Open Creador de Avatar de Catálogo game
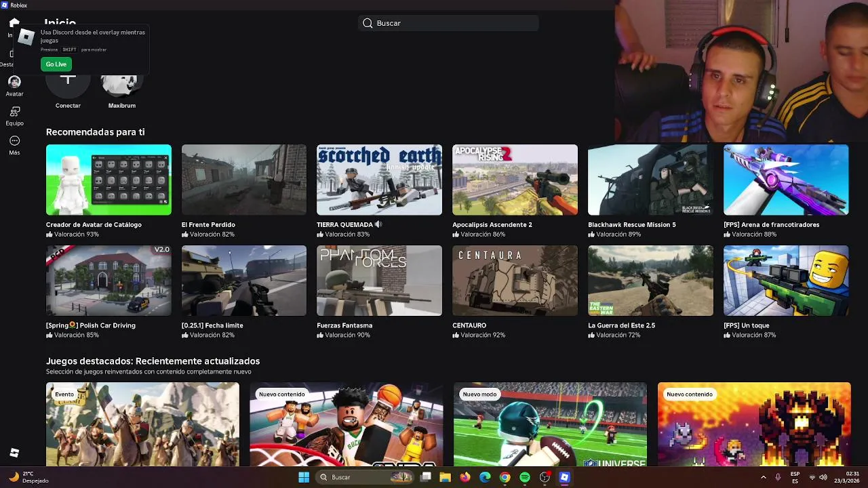 pyautogui.click(x=108, y=180)
